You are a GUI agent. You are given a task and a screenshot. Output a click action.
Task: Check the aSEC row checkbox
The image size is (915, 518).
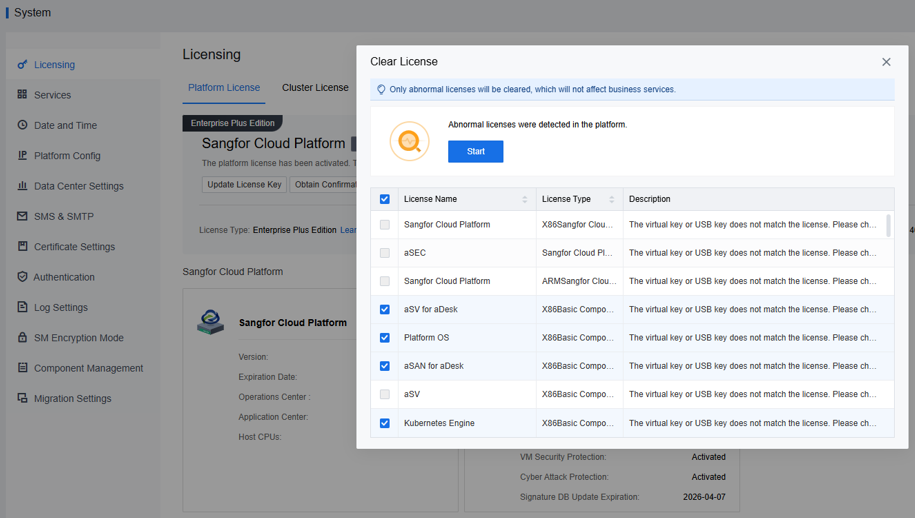pyautogui.click(x=385, y=253)
